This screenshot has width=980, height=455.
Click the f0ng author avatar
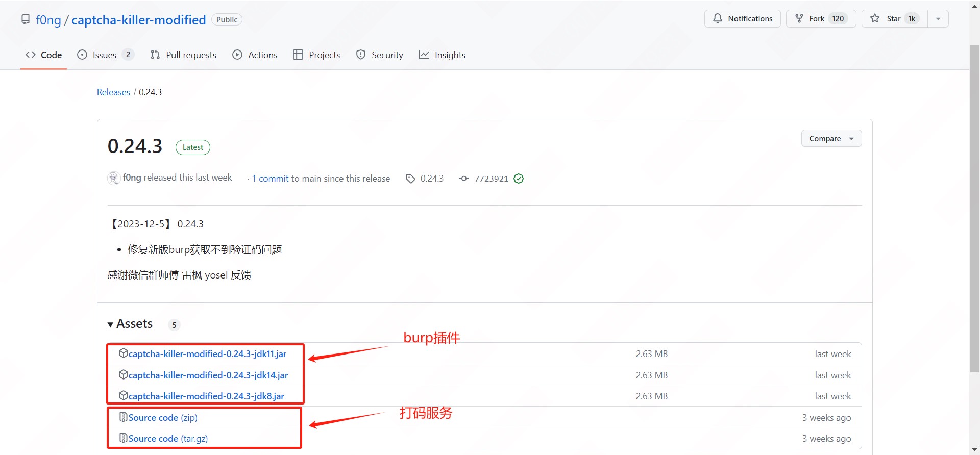[x=114, y=178]
